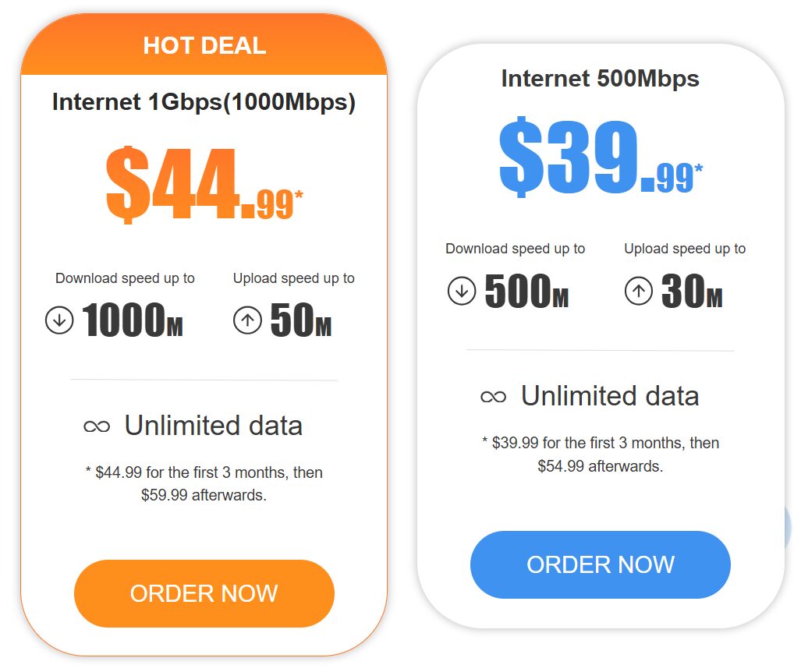Select the infinity icon beside Unlimited data on 1Gbps
Screen dimensions: 801x672
pyautogui.click(x=96, y=426)
